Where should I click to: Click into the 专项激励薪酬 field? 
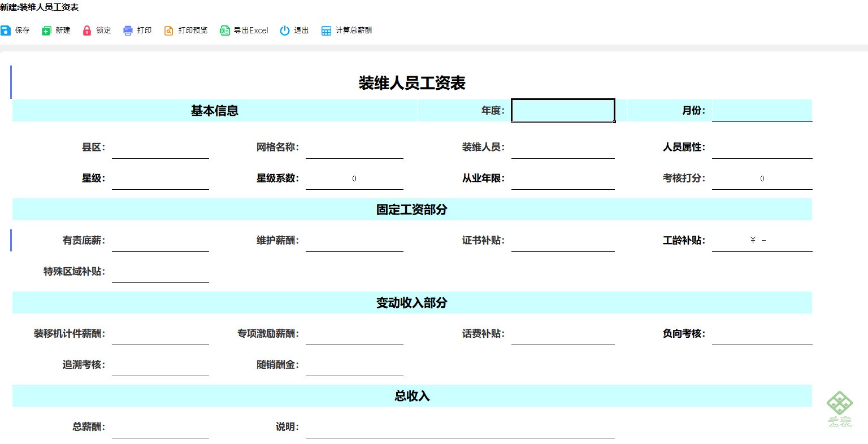(354, 333)
